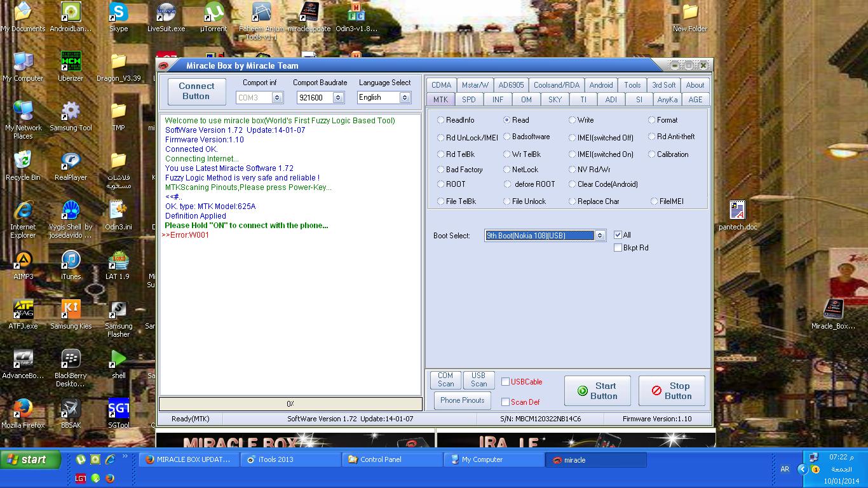Click the Stop Button
Image resolution: width=868 pixels, height=488 pixels.
tap(672, 391)
